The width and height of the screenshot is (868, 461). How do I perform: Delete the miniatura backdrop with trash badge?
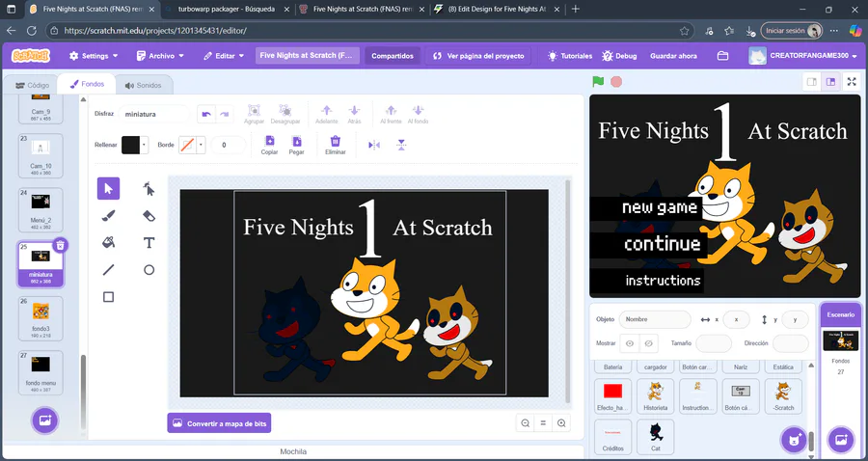click(61, 245)
